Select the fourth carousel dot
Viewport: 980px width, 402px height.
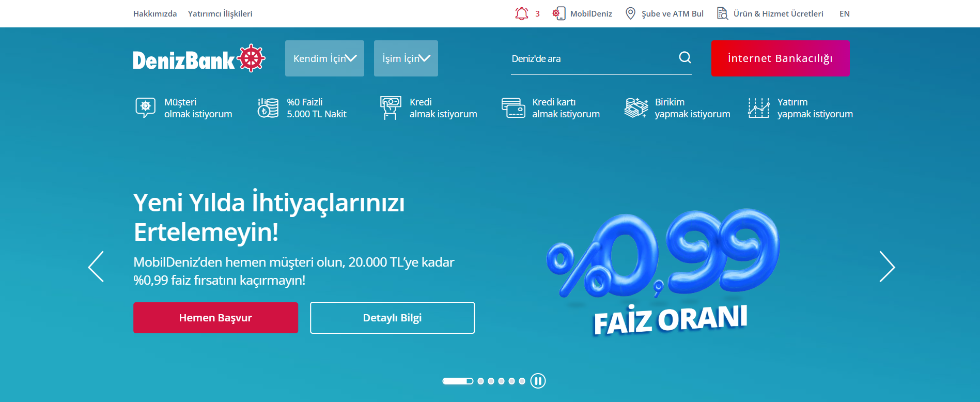click(x=502, y=381)
